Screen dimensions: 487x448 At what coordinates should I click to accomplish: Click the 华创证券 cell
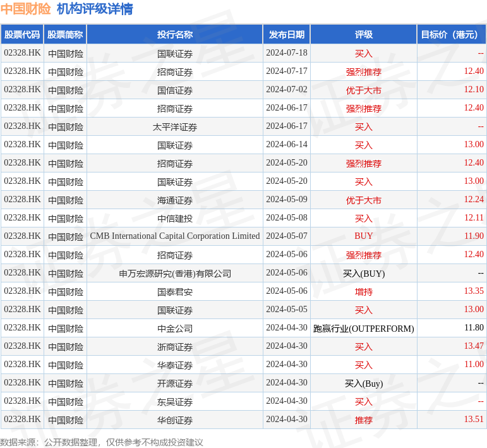coord(175,420)
